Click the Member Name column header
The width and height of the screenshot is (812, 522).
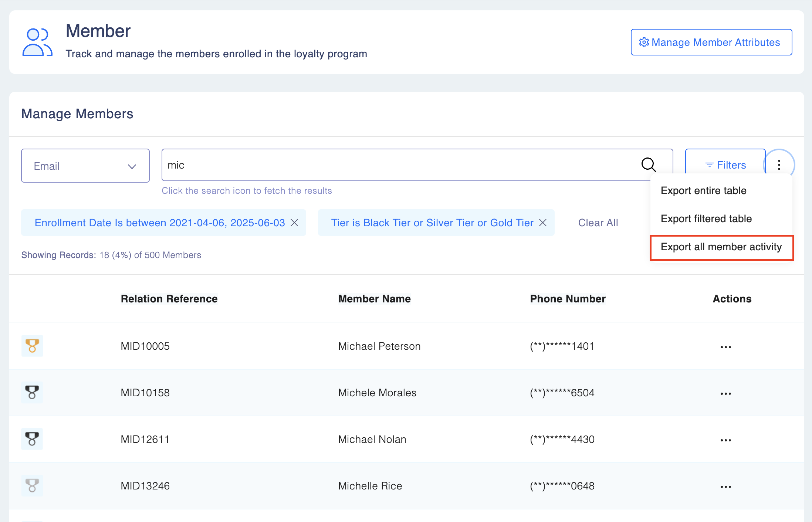tap(374, 299)
